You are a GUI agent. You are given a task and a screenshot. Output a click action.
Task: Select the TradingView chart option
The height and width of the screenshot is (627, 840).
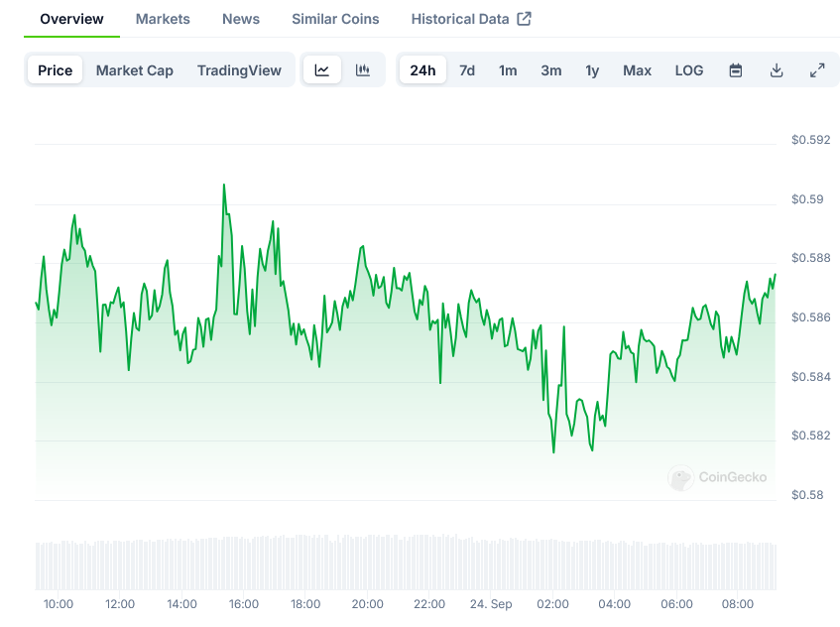(239, 70)
